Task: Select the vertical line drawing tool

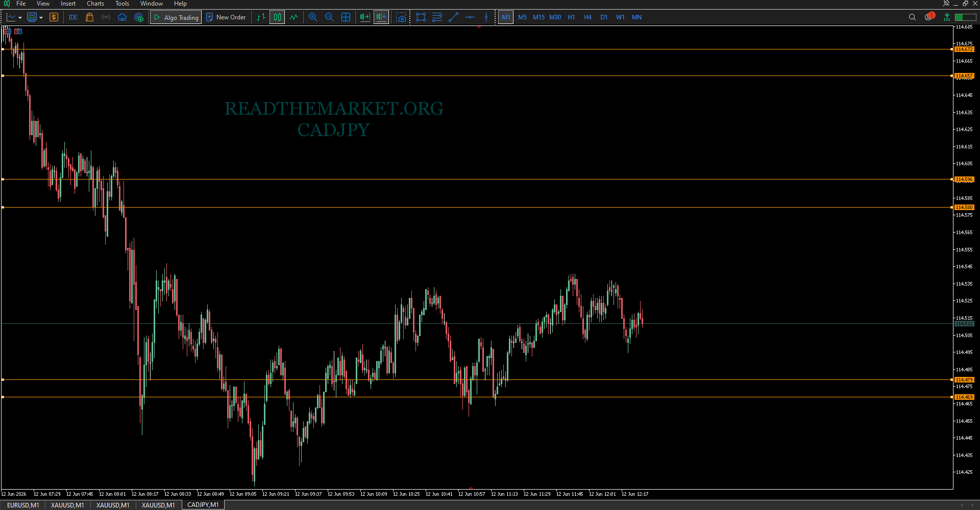Action: pyautogui.click(x=486, y=17)
